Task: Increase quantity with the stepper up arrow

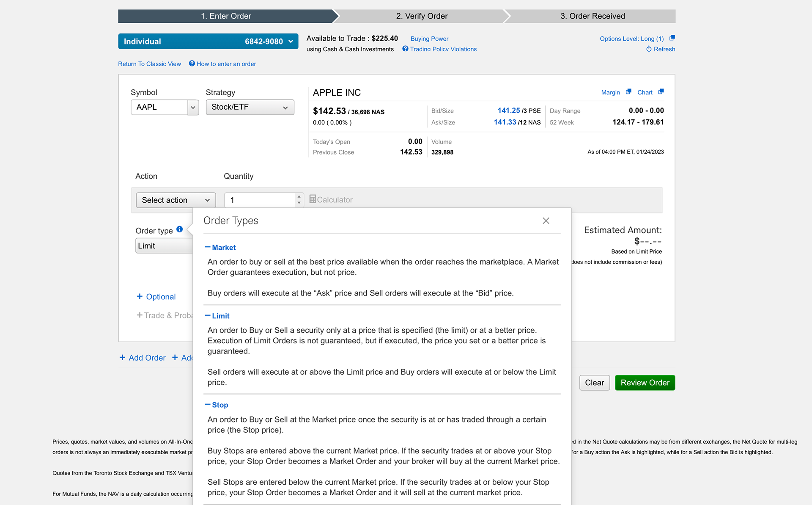Action: pyautogui.click(x=299, y=197)
